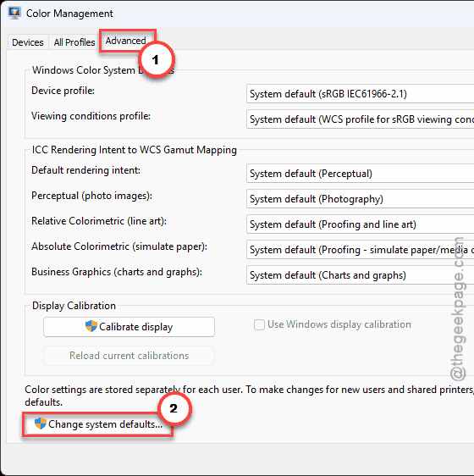
Task: Click the Calibrate display button
Action: coord(129,327)
